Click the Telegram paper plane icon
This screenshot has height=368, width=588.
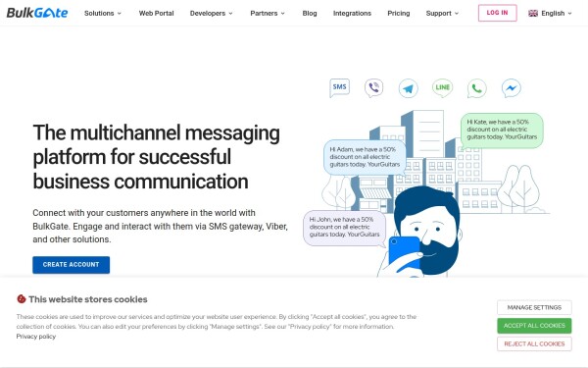tap(408, 88)
